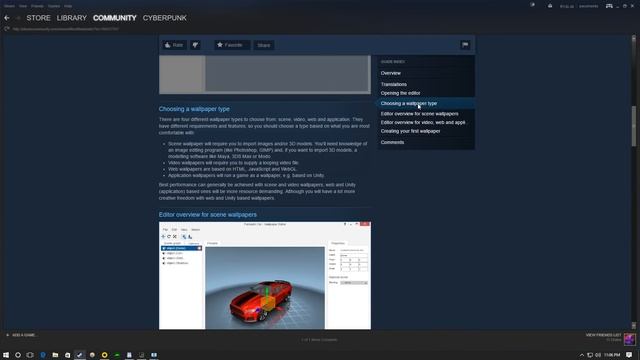This screenshot has width=640, height=360.
Task: Open Big Picture mode via the controller icon
Action: click(609, 6)
